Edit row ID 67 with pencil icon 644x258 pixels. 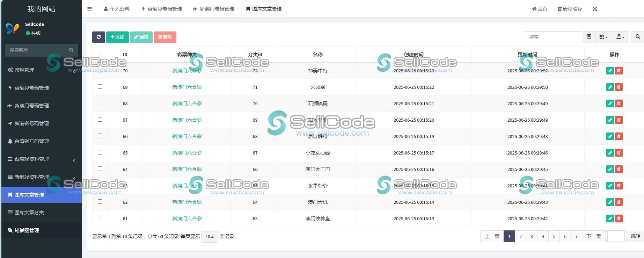[x=610, y=120]
